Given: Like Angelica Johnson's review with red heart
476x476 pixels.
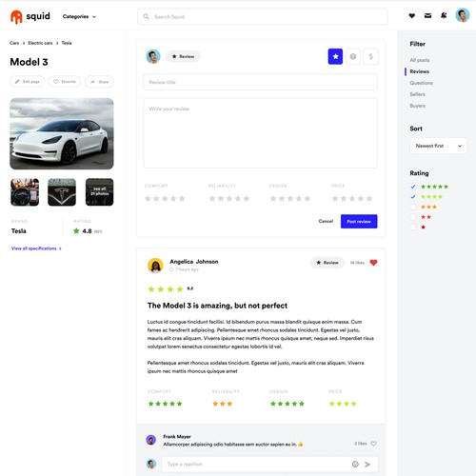Looking at the screenshot, I should point(373,263).
